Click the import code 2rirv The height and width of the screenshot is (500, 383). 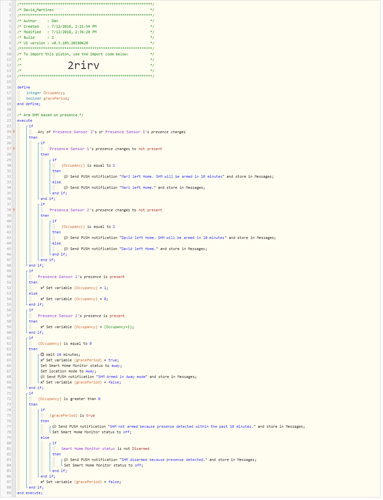pyautogui.click(x=83, y=65)
